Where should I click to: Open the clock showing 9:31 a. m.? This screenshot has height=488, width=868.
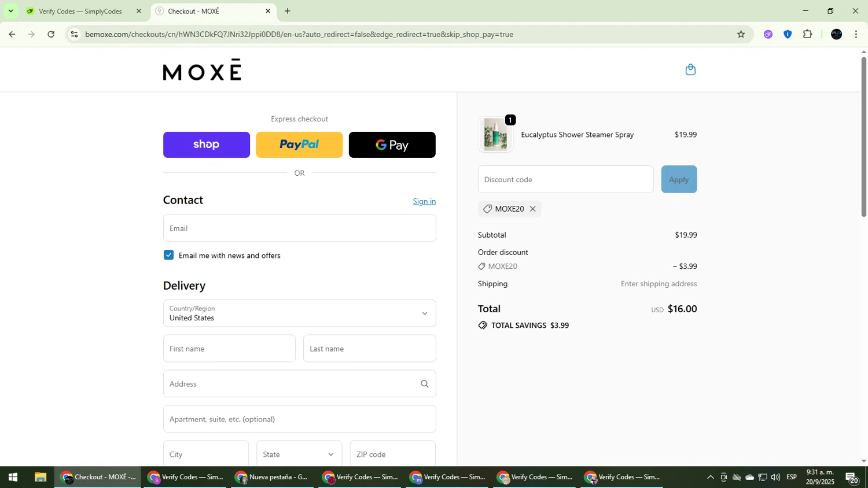(820, 477)
